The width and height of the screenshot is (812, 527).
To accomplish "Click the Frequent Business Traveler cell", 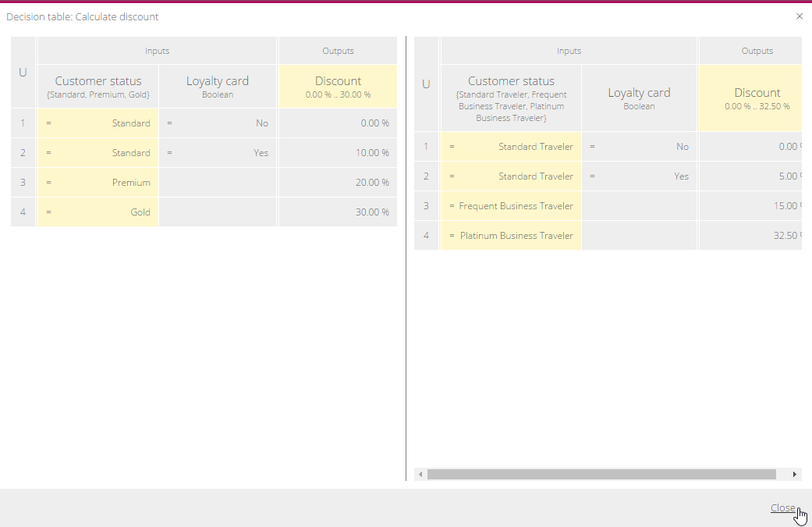I will pos(511,206).
